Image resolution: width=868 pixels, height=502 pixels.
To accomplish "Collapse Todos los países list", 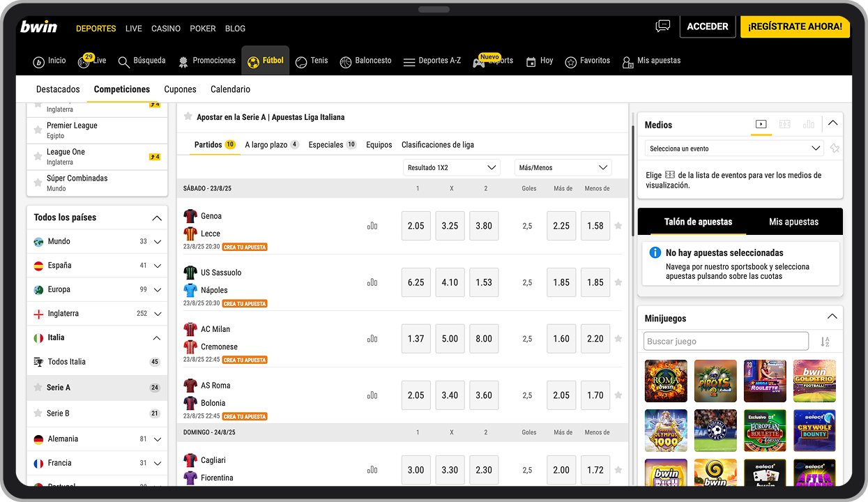I will [x=157, y=218].
